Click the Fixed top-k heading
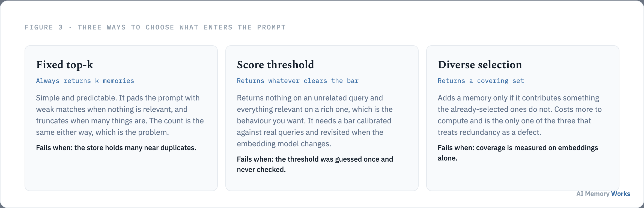644x208 pixels. [x=64, y=65]
